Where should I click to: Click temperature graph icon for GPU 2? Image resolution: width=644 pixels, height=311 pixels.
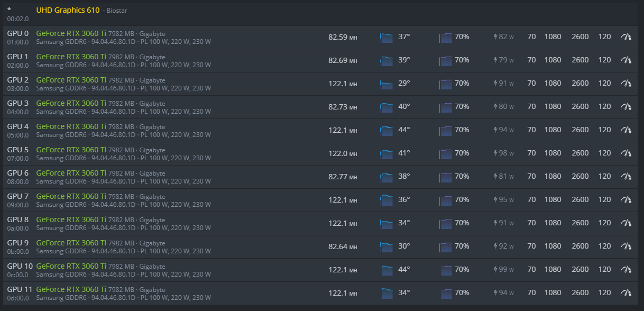[x=387, y=84]
